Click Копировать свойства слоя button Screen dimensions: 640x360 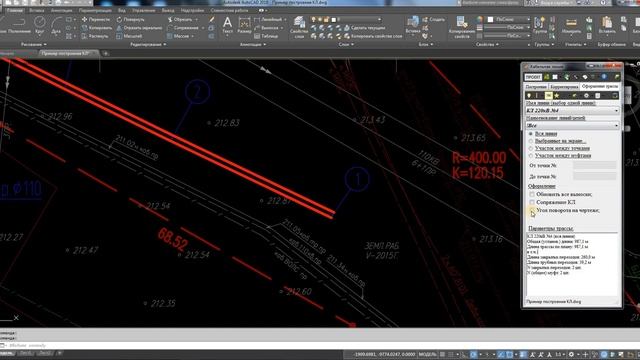coord(373,36)
